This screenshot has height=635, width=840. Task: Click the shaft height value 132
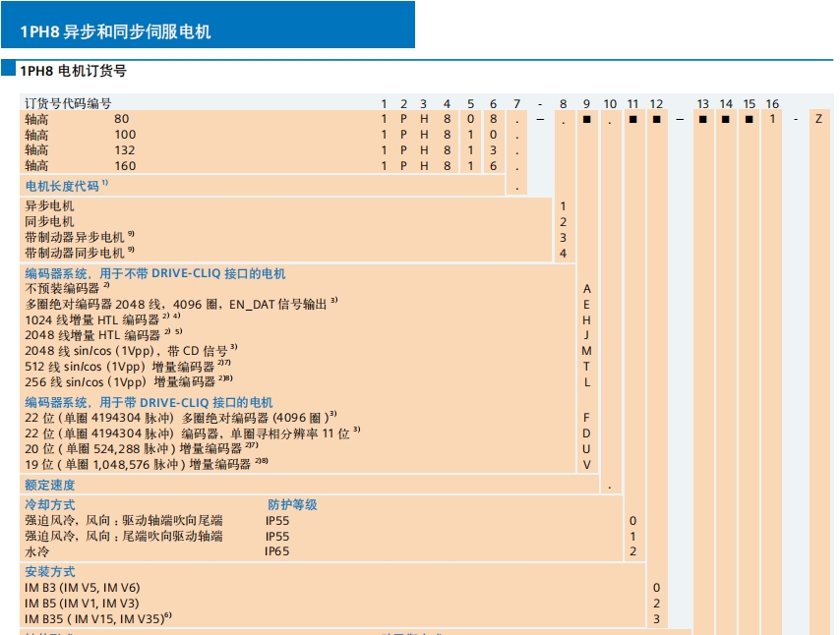125,150
